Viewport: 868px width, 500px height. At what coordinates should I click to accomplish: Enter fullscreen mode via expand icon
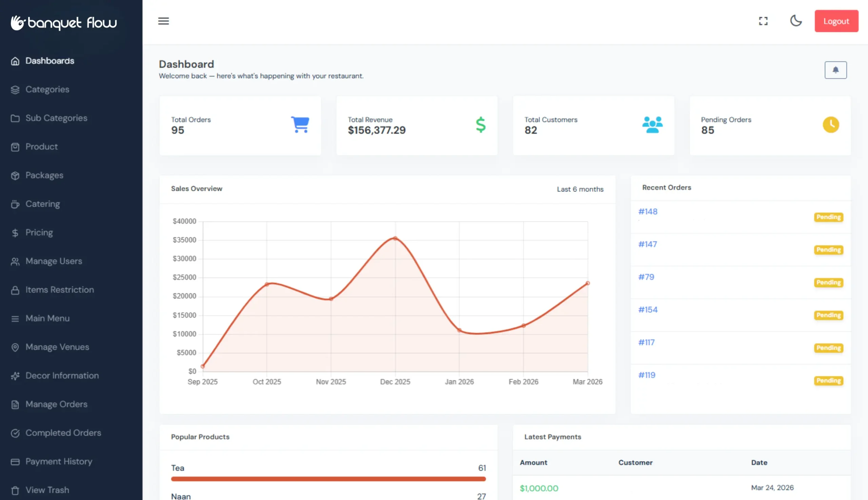pyautogui.click(x=763, y=21)
